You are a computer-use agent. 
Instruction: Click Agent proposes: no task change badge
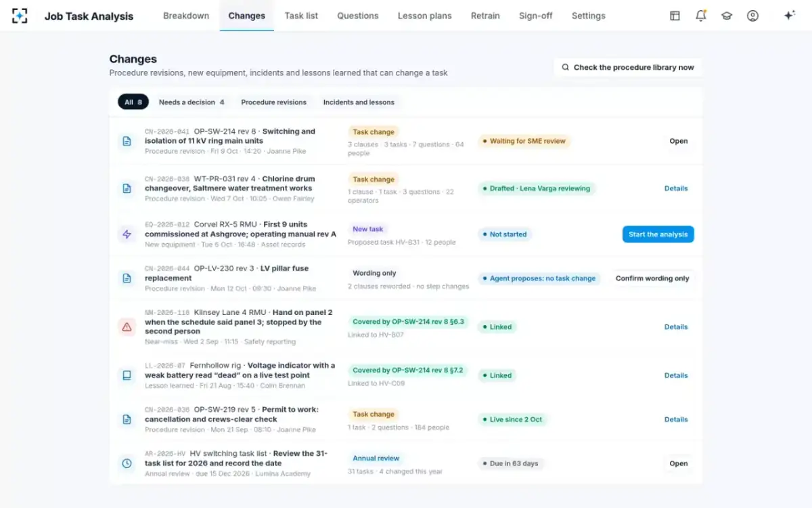539,278
